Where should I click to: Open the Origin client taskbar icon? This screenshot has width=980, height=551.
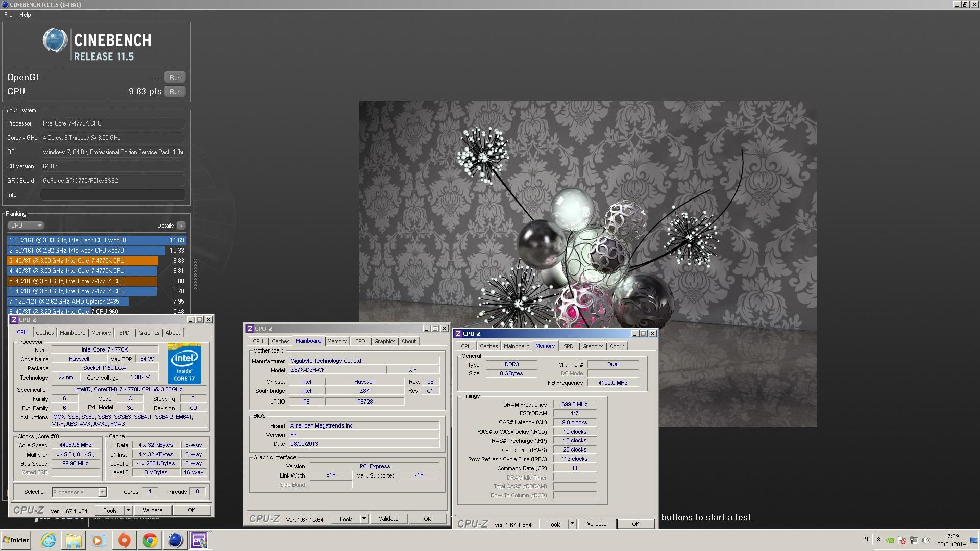(124, 540)
